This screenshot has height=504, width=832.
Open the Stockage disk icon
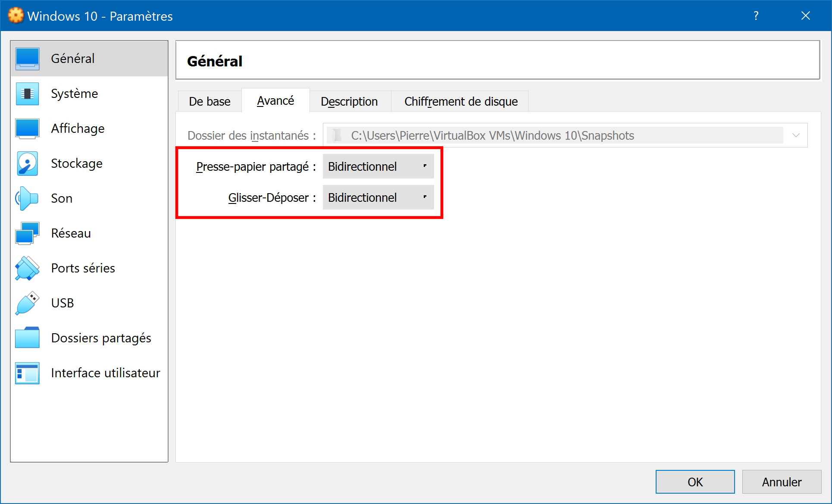coord(27,163)
